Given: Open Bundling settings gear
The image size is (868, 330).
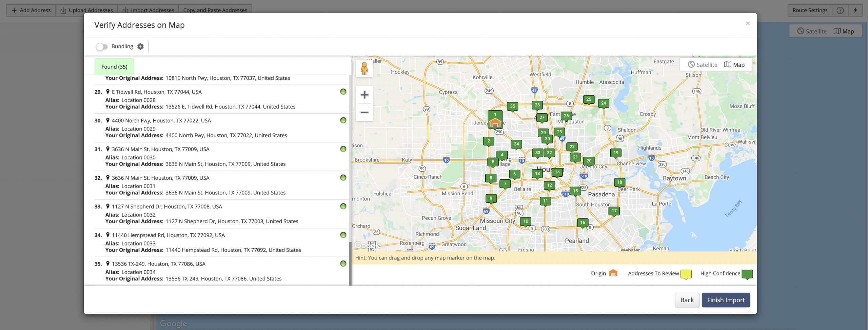Looking at the screenshot, I should (140, 46).
